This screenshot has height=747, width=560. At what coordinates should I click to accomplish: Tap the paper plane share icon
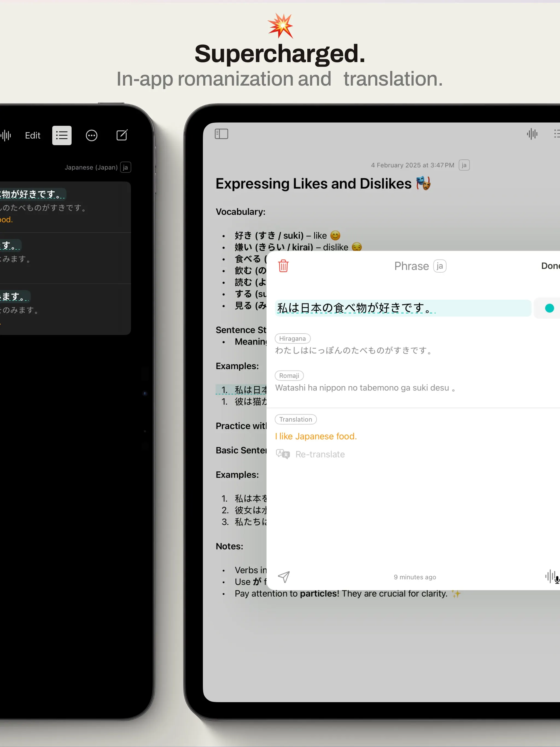point(283,577)
